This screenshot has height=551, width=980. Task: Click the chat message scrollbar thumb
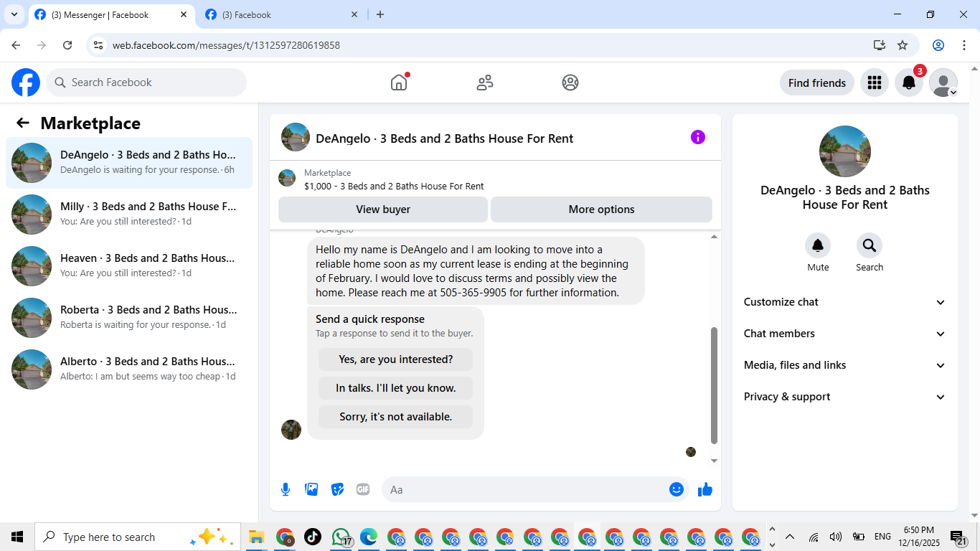coord(714,386)
